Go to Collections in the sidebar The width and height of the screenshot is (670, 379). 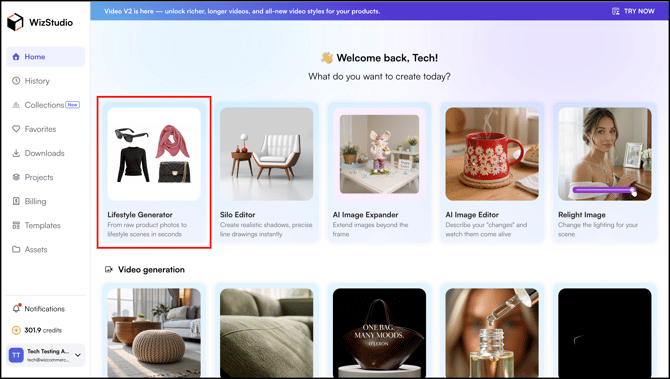45,105
